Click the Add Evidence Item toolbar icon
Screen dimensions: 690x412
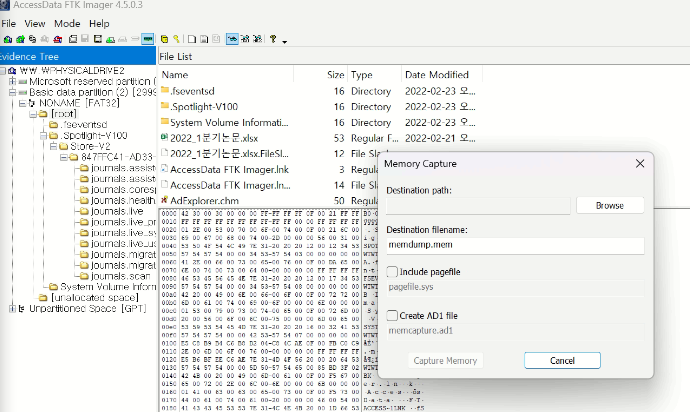point(7,39)
